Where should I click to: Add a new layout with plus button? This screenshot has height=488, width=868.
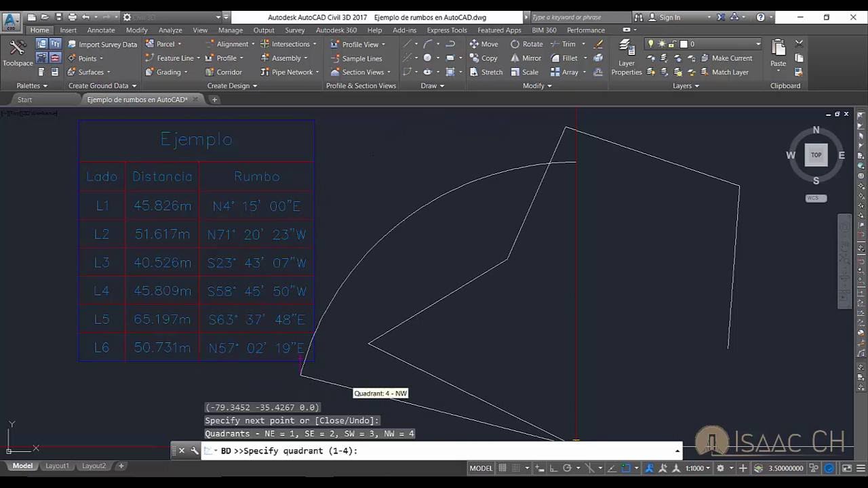(121, 466)
